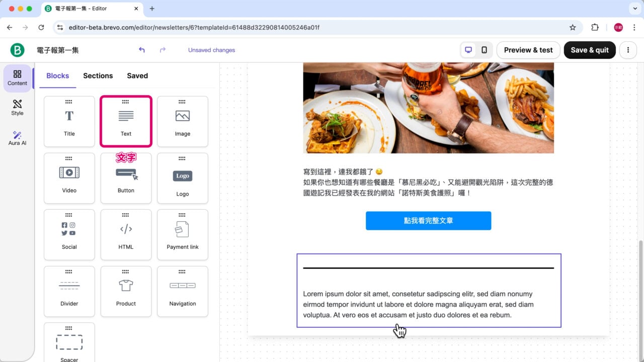
Task: Switch to mobile preview mode
Action: tap(485, 50)
